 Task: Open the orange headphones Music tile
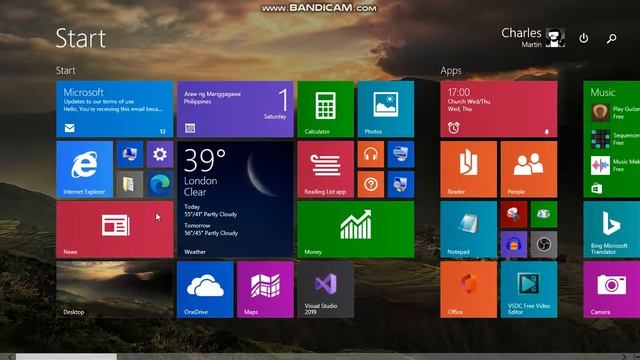coord(371,154)
